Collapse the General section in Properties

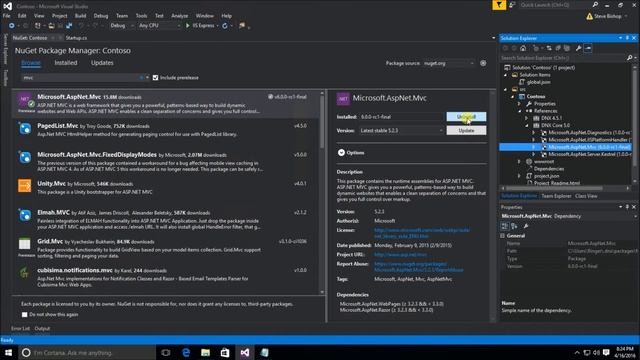(503, 236)
